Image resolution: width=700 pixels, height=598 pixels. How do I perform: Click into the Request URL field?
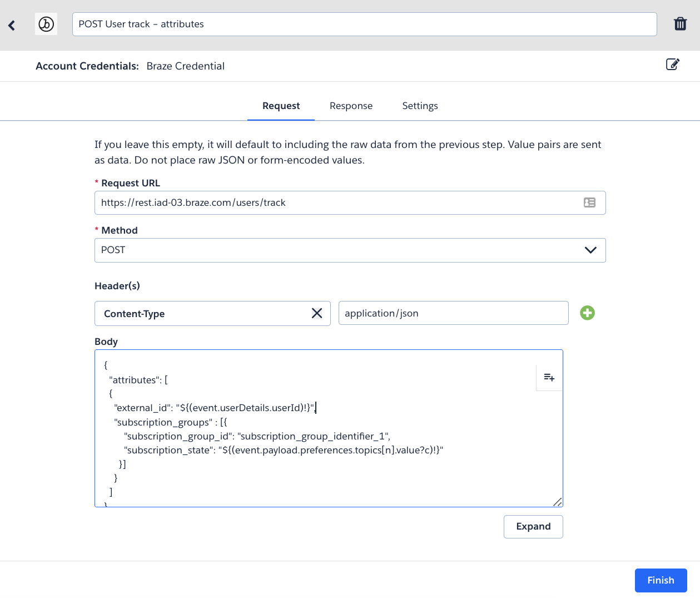(x=350, y=202)
